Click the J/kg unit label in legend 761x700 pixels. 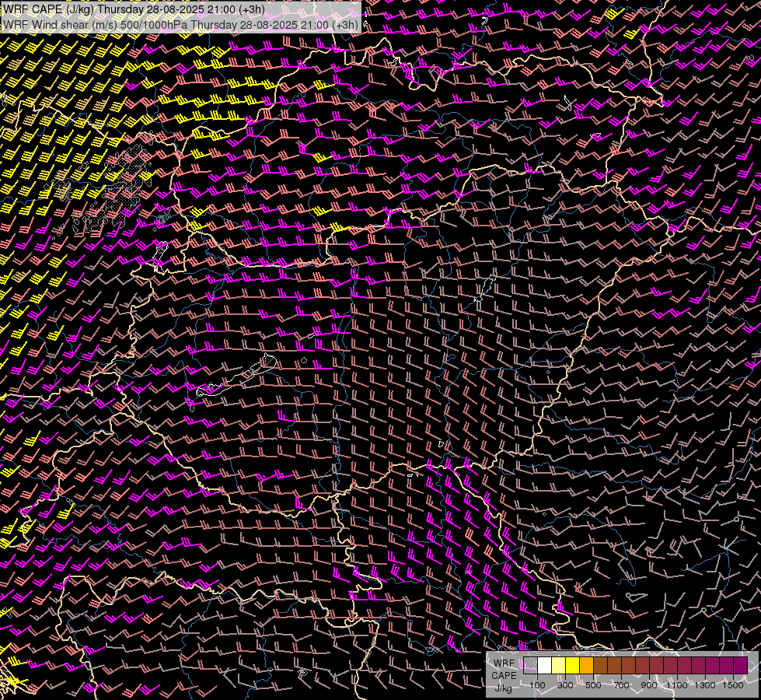503,688
